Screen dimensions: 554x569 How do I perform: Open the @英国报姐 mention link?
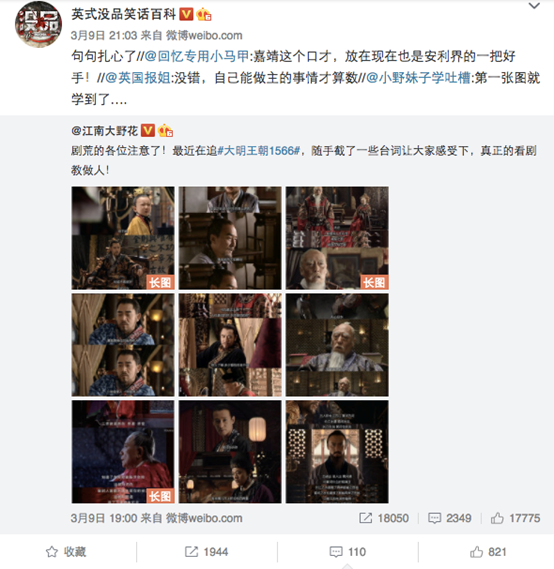(x=138, y=78)
